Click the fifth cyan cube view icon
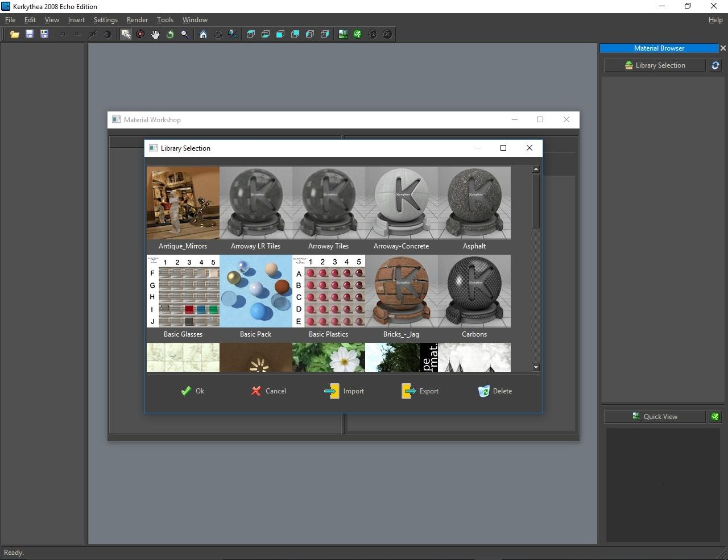Image resolution: width=728 pixels, height=560 pixels. coord(310,34)
